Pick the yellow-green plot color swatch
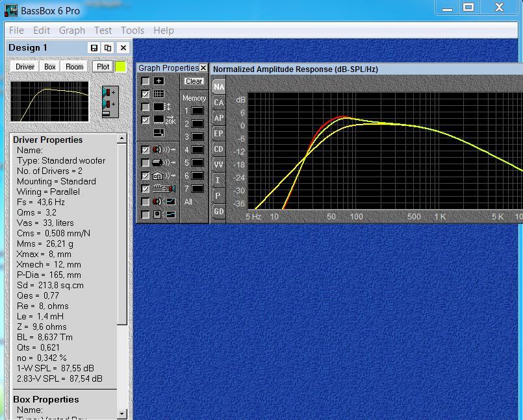The height and width of the screenshot is (420, 523). point(120,67)
